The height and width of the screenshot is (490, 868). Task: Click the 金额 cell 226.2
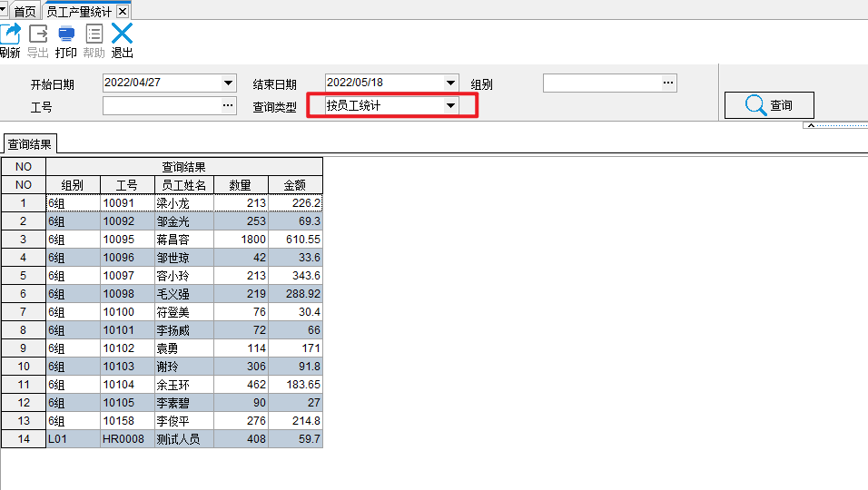click(x=296, y=203)
